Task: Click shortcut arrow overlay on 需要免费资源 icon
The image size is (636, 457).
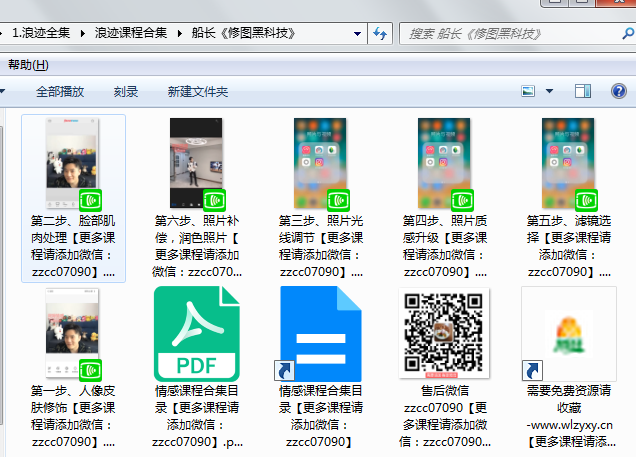Action: (532, 371)
